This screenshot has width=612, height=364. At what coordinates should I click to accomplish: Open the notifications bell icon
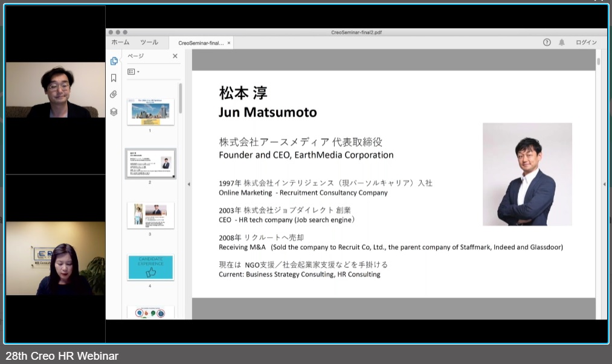click(x=562, y=42)
